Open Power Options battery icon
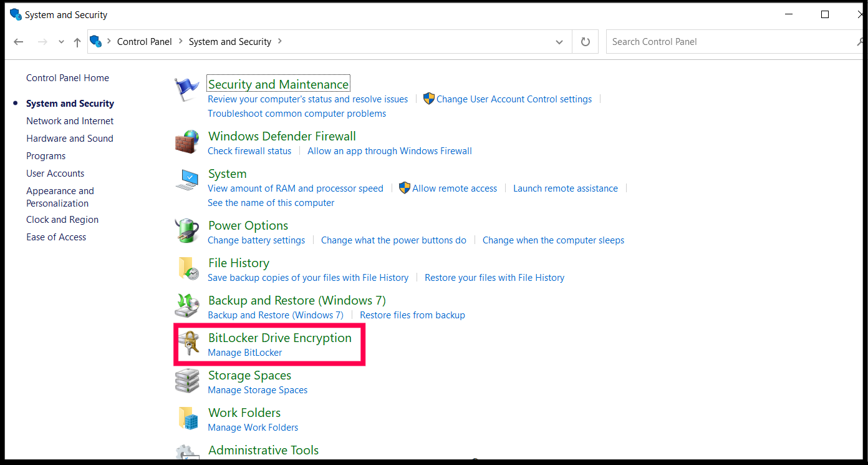The width and height of the screenshot is (868, 465). 186,232
